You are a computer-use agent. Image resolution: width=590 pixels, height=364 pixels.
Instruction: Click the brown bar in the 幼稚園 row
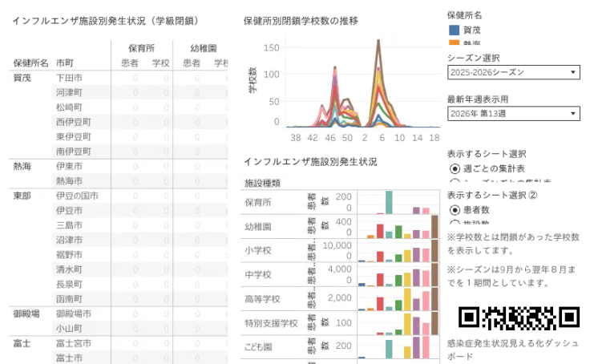pyautogui.click(x=434, y=227)
